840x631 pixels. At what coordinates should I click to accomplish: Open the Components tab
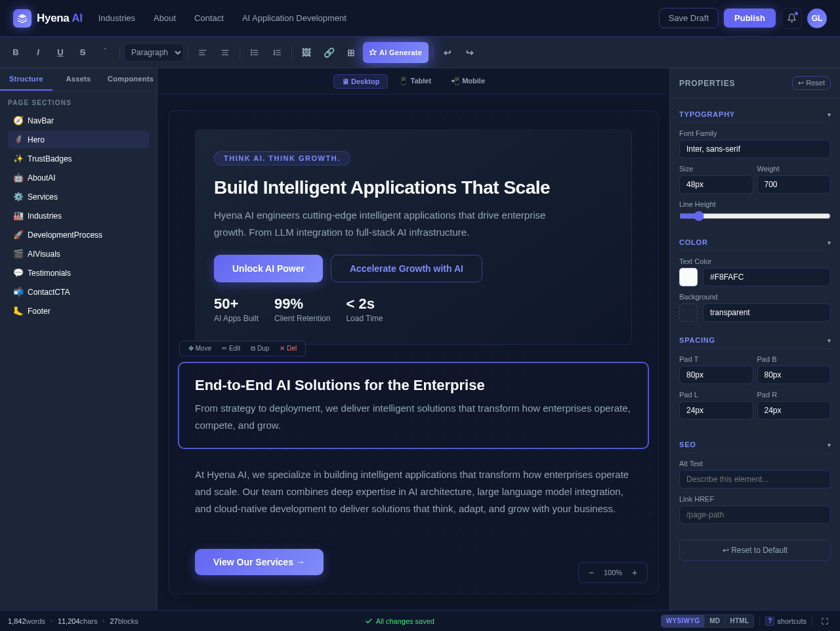pos(131,79)
